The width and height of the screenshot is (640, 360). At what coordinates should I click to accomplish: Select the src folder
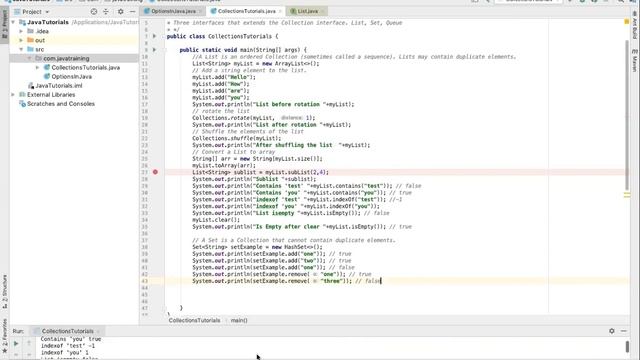[40, 49]
